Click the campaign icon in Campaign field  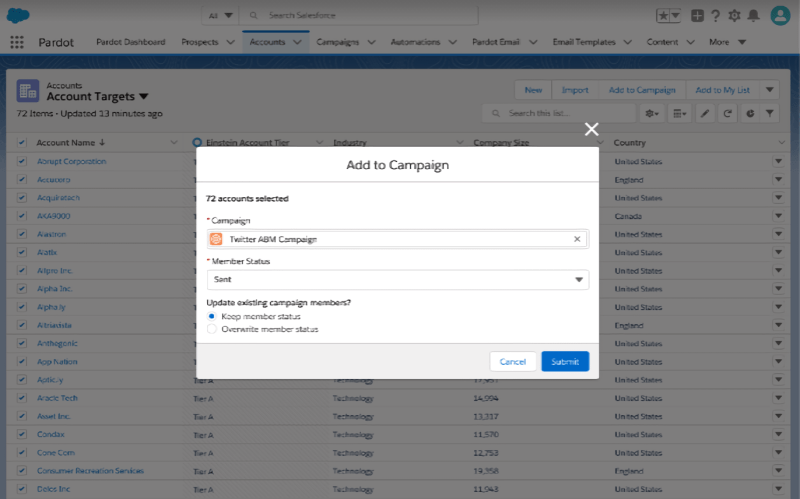pyautogui.click(x=216, y=239)
